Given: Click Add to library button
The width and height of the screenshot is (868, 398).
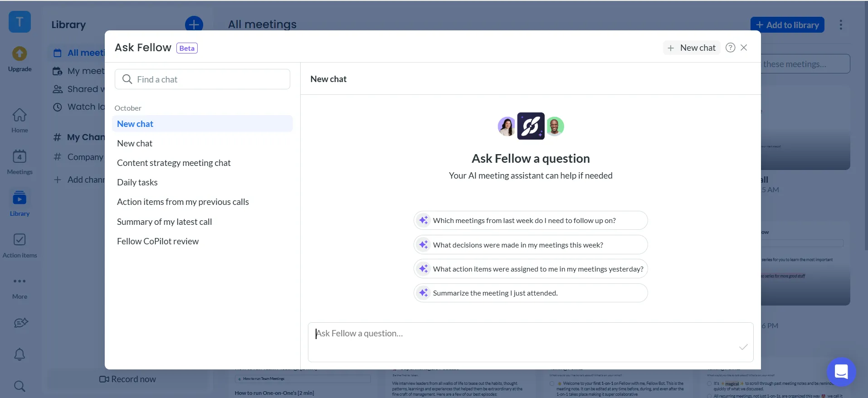Looking at the screenshot, I should pyautogui.click(x=787, y=25).
